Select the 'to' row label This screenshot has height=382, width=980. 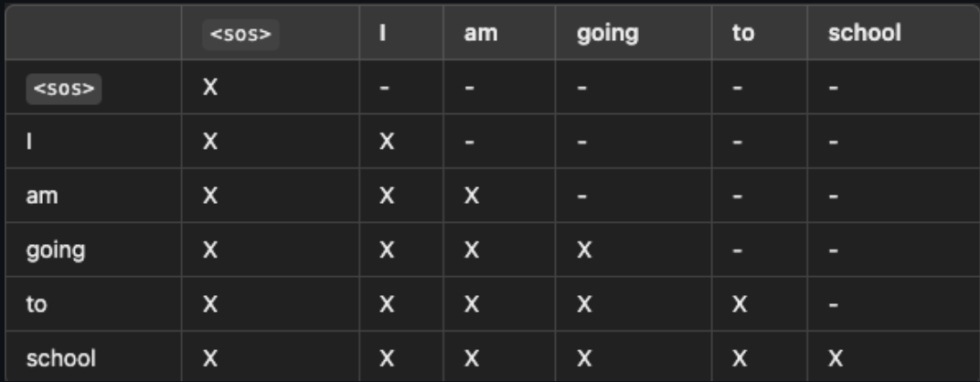[x=37, y=304]
